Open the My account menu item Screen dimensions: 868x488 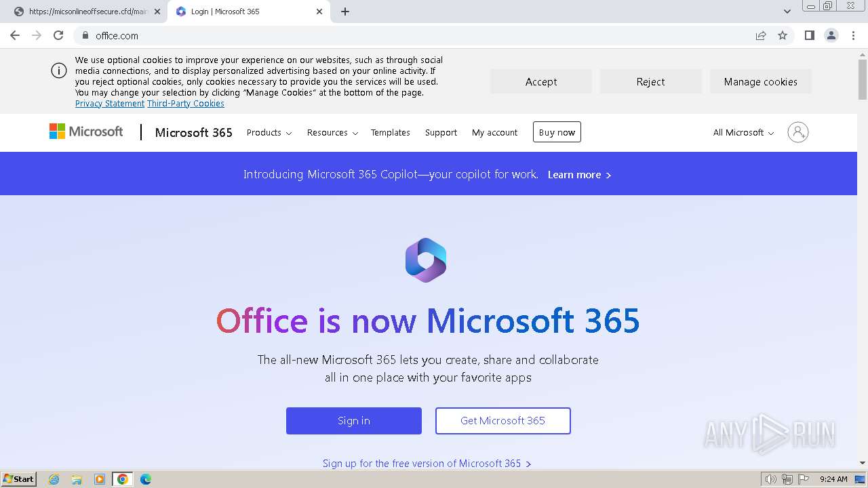coord(494,133)
